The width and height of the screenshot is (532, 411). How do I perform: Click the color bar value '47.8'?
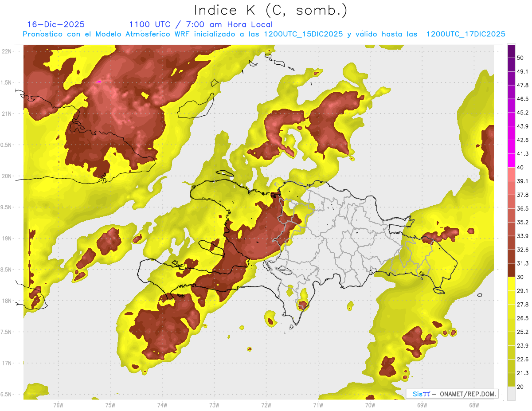tap(523, 85)
